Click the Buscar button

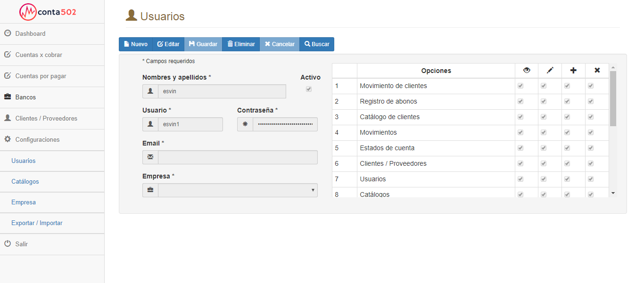pos(316,44)
